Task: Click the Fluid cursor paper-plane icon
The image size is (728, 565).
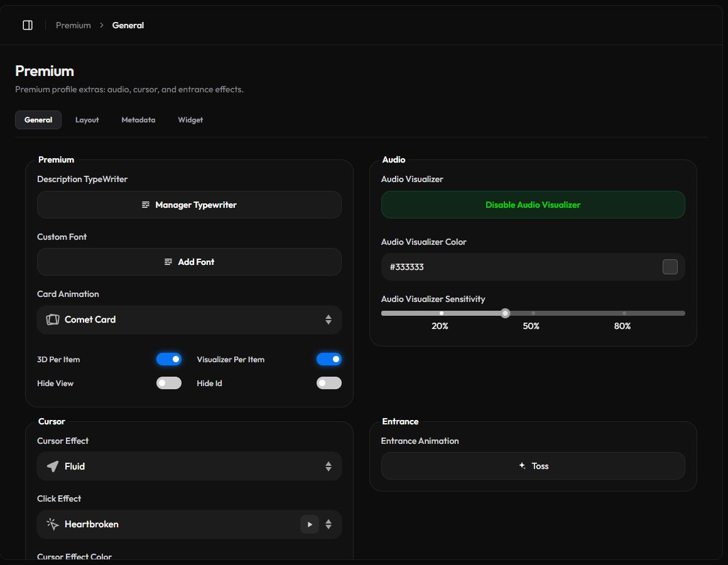Action: [x=53, y=466]
